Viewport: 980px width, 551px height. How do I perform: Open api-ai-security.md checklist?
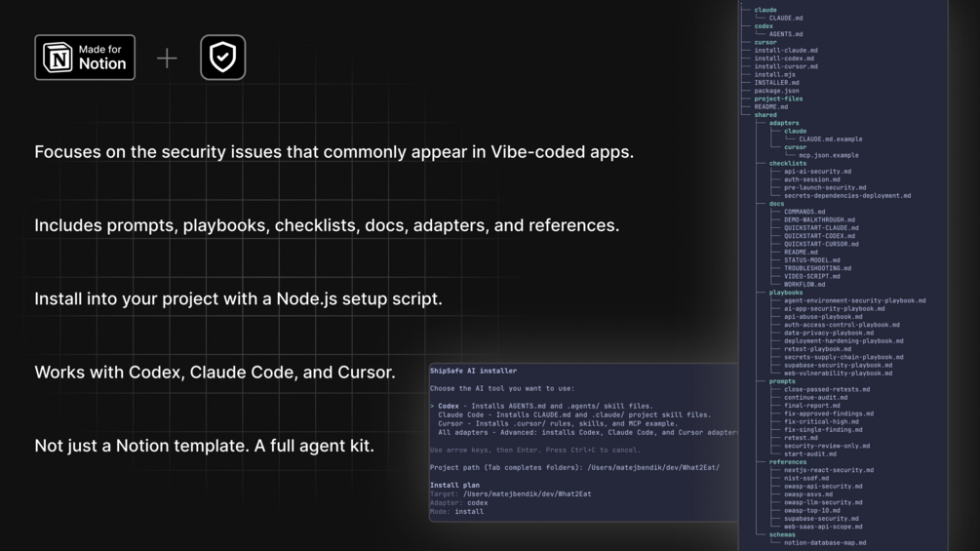click(817, 172)
